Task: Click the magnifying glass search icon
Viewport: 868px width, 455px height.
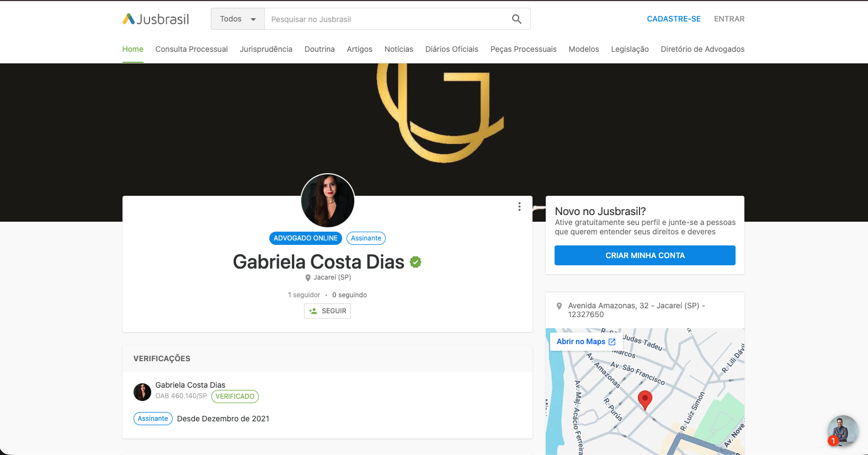Action: tap(516, 19)
